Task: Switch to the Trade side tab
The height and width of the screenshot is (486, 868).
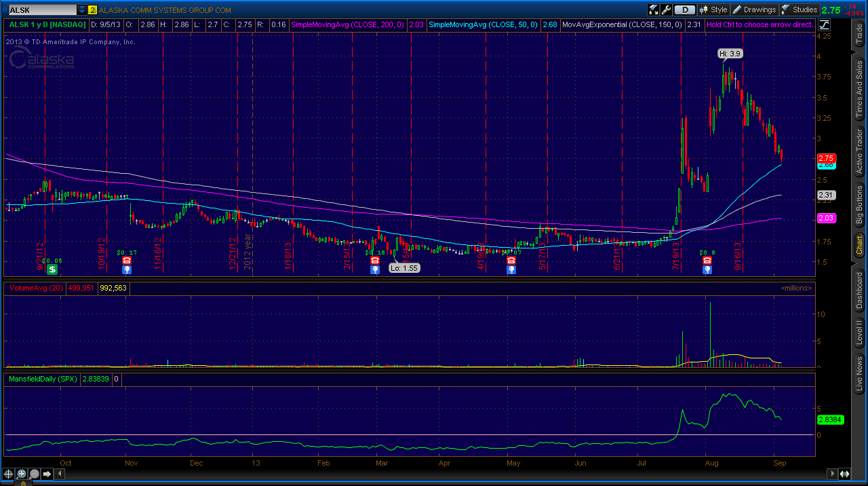Action: [859, 34]
